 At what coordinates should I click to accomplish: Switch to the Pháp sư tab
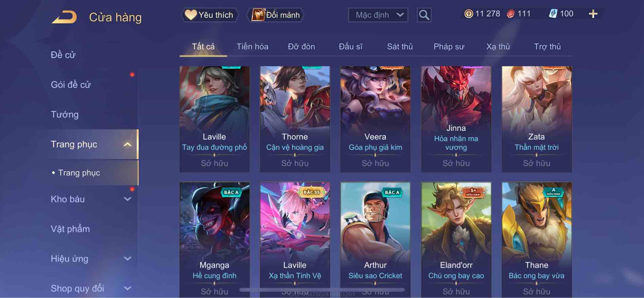coord(449,46)
